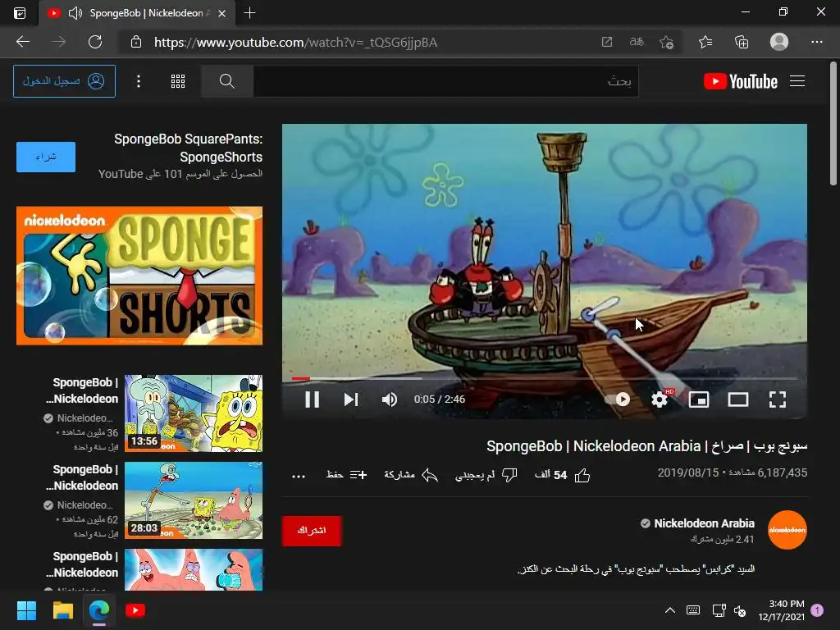Go back in the browser
This screenshot has height=630, width=840.
(x=23, y=42)
